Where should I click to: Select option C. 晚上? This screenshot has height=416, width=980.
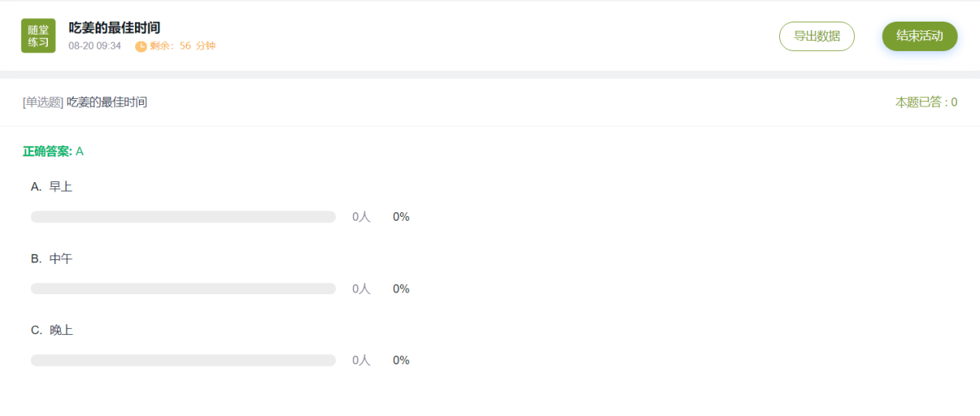coord(52,330)
